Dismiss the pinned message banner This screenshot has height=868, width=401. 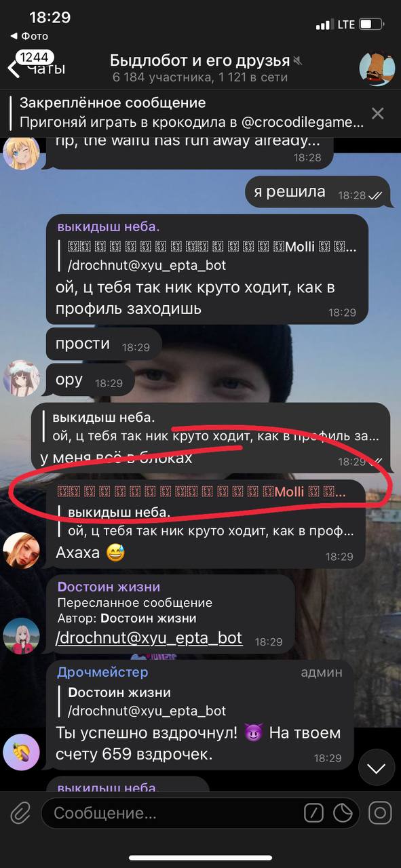[x=377, y=113]
